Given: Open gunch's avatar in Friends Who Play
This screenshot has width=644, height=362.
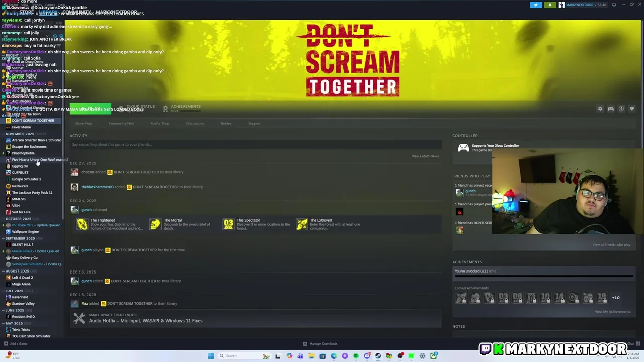Looking at the screenshot, I should click(459, 192).
